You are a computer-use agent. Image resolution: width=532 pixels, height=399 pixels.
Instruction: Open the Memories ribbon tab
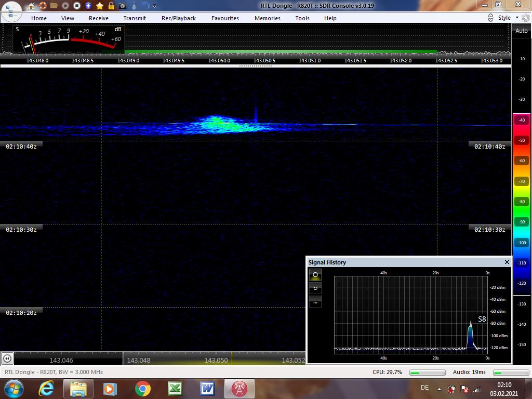[268, 18]
